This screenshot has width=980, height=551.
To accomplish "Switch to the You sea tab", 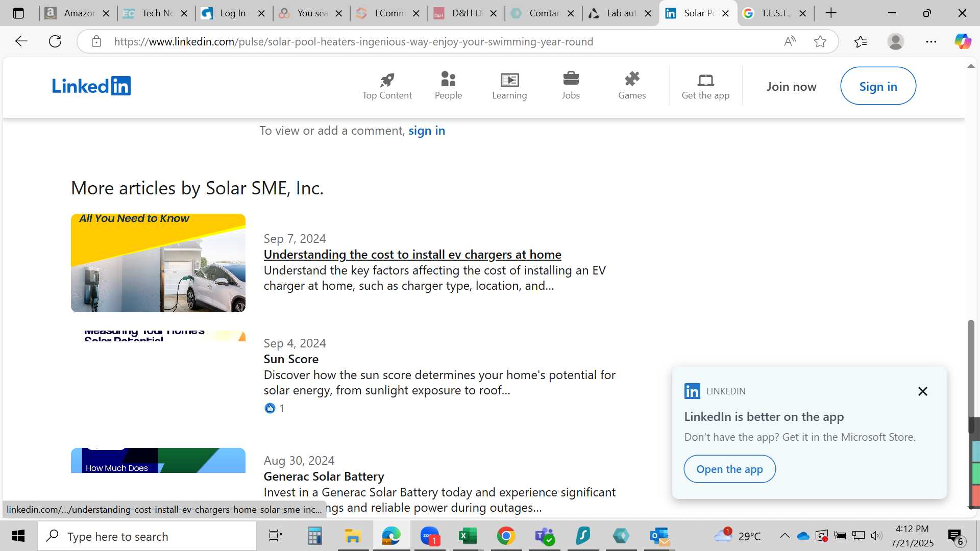I will click(311, 13).
